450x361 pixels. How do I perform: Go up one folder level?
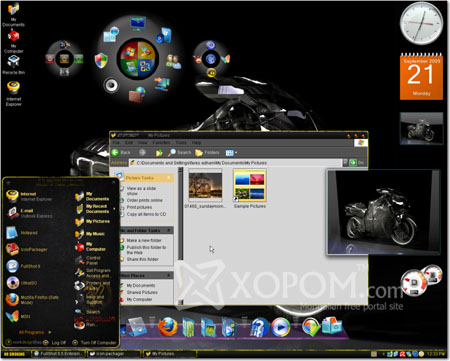[159, 152]
